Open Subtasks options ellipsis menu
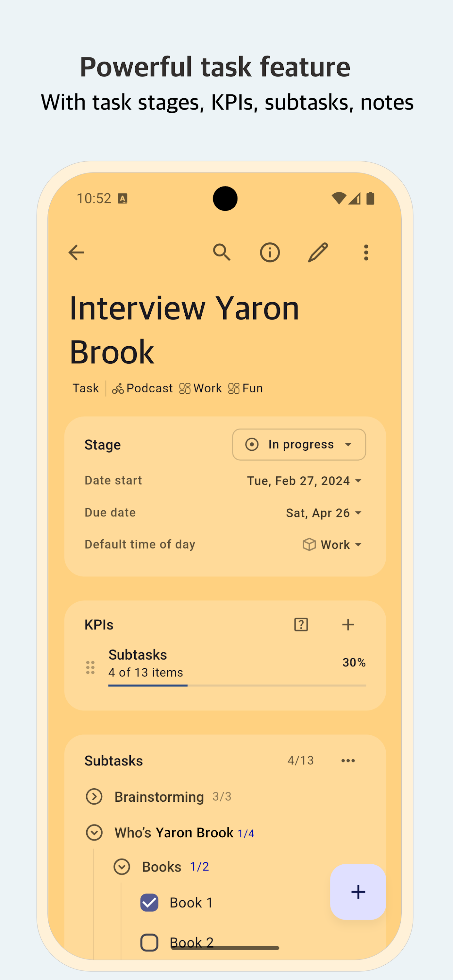Viewport: 453px width, 980px height. click(348, 760)
